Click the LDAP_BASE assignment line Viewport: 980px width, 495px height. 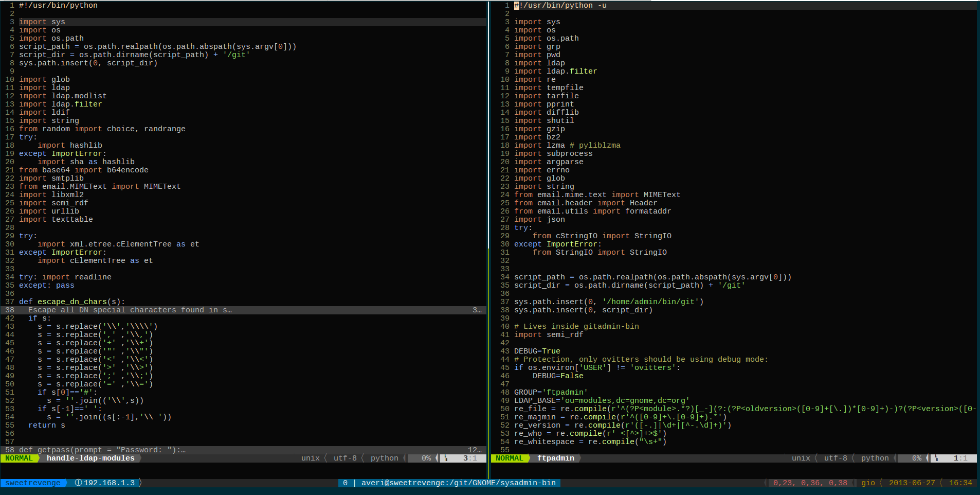point(602,400)
